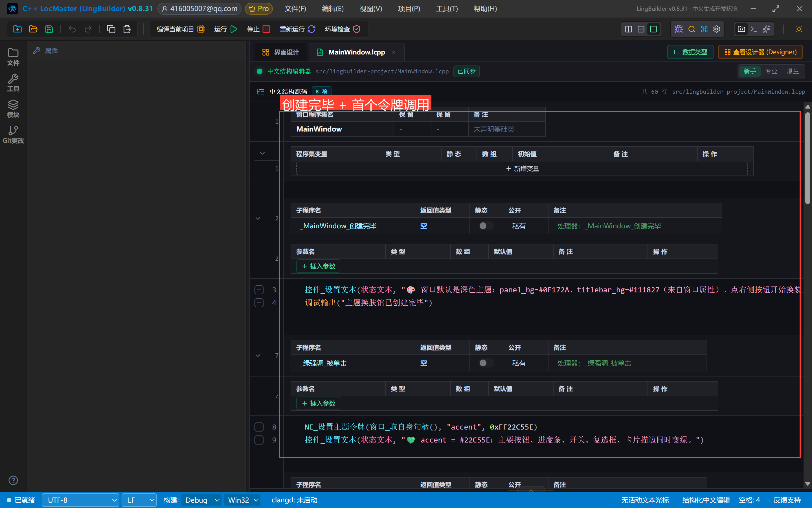Image resolution: width=812 pixels, height=508 pixels.
Task: Switch to the 界面设计 tab
Action: [280, 52]
